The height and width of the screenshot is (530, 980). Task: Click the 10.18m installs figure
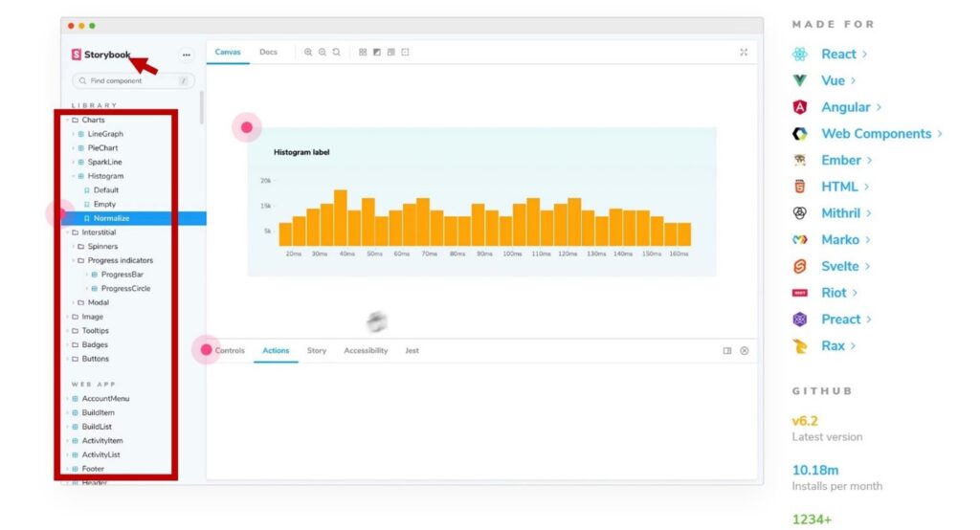coord(815,470)
